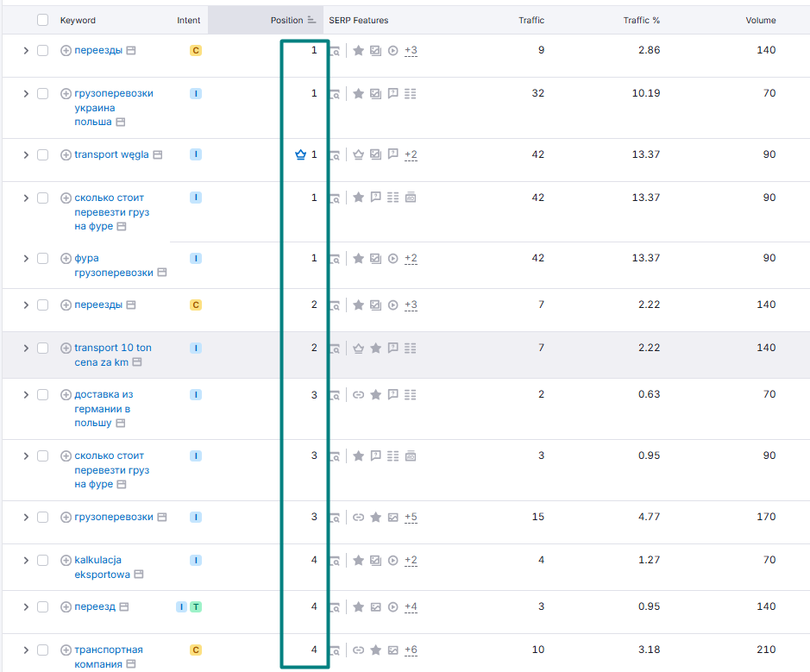Expand the грузоперевозки украина польша row
The height and width of the screenshot is (672, 810).
coord(26,93)
